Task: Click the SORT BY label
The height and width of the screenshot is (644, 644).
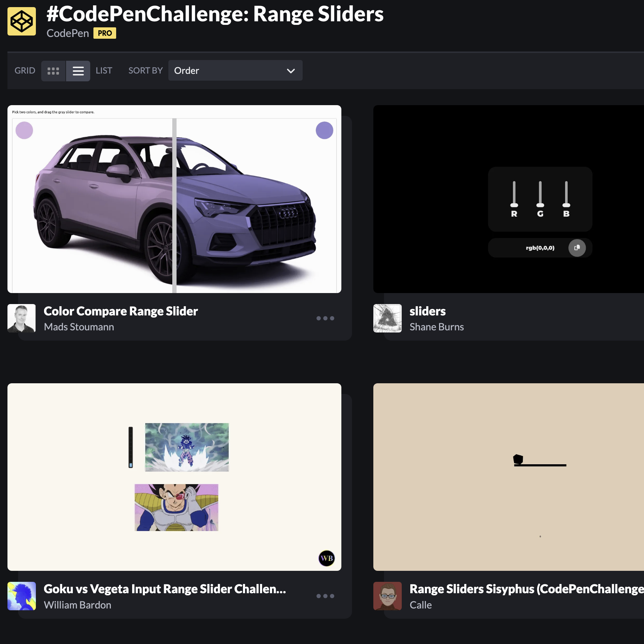Action: point(146,71)
